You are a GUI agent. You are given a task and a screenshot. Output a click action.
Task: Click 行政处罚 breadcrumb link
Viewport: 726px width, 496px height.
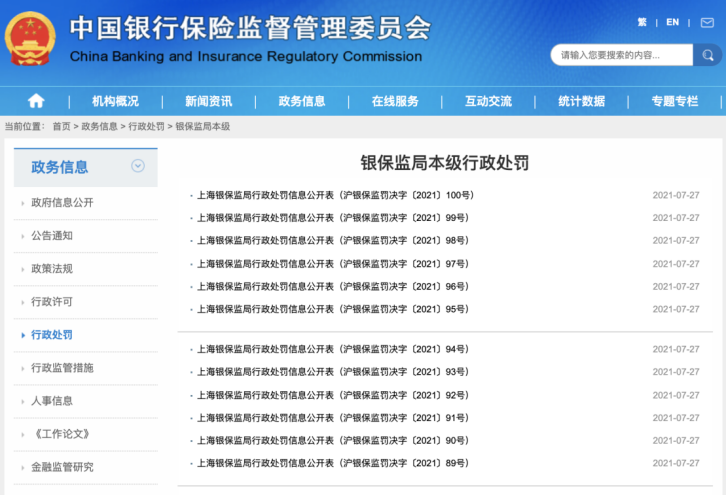pos(146,126)
